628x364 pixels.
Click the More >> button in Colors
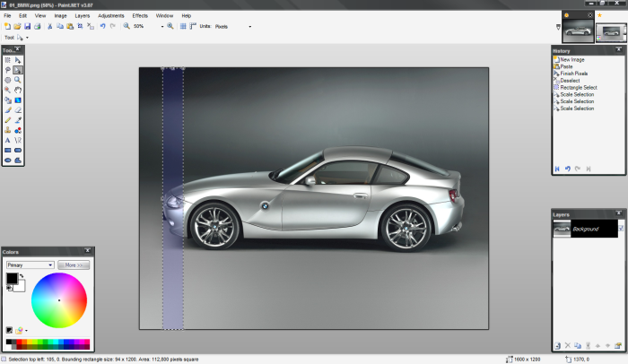73,265
